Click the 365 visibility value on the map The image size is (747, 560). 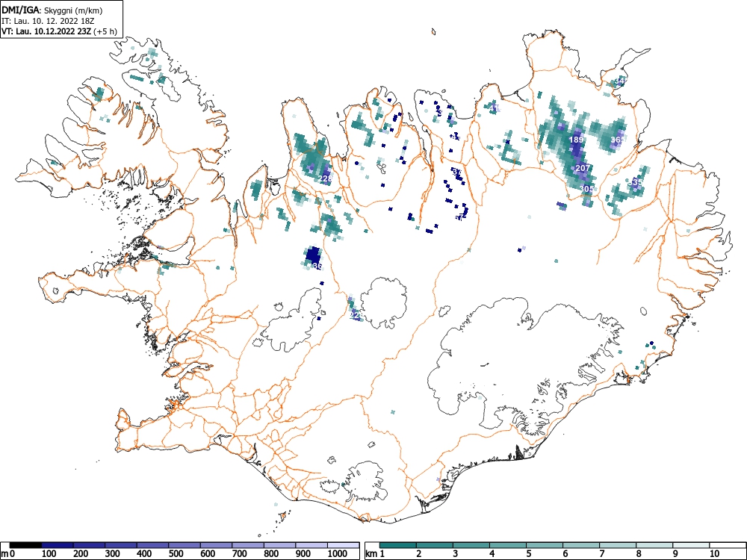click(618, 140)
